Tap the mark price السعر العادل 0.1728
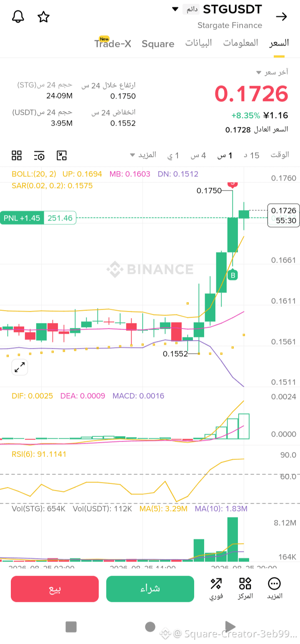300x644 pixels. click(x=257, y=129)
